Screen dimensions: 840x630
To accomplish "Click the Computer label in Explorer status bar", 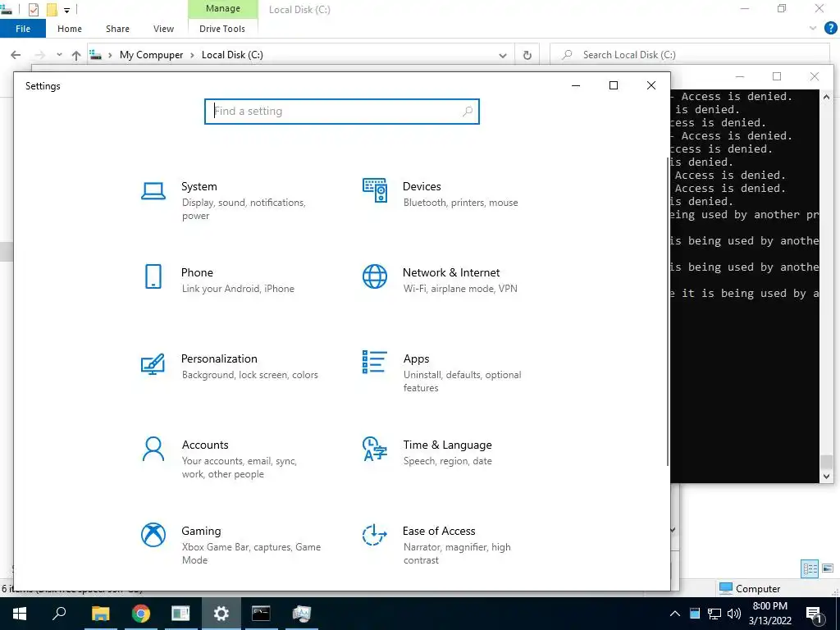I will click(757, 589).
